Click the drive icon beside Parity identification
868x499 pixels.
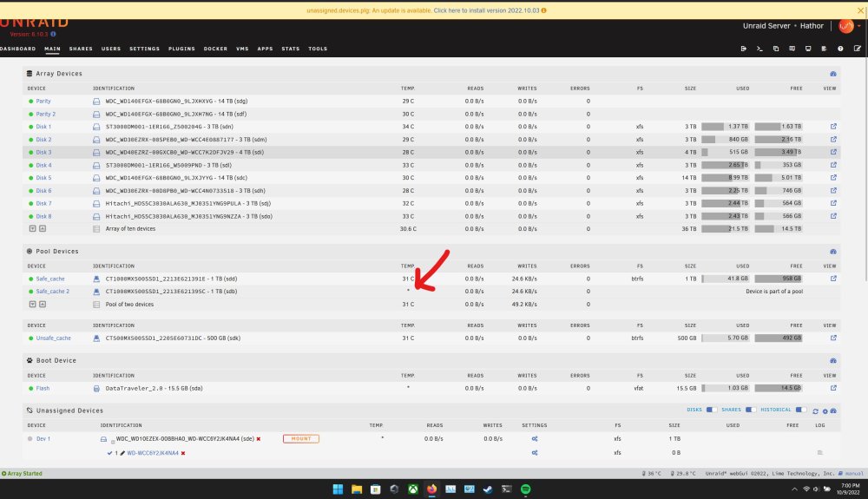point(96,102)
